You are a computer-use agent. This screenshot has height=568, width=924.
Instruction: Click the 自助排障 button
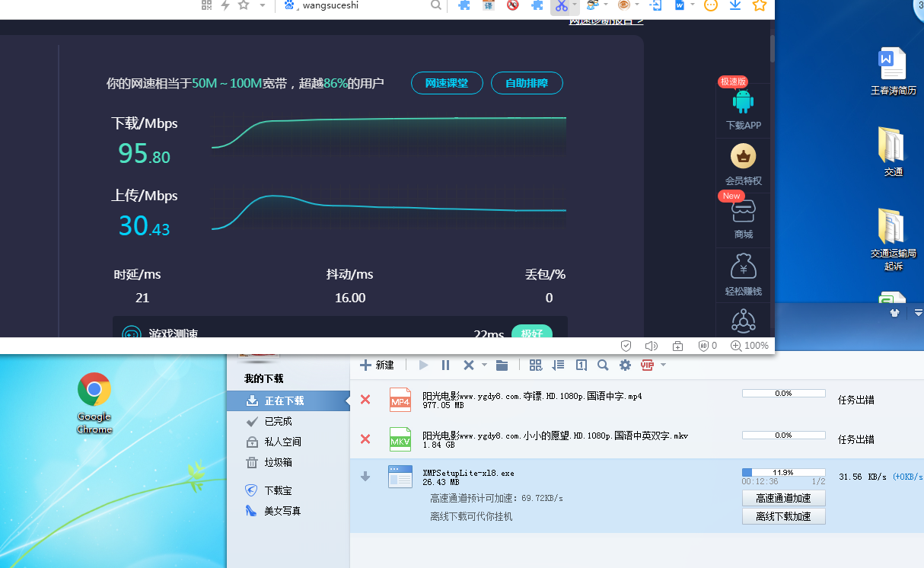pyautogui.click(x=527, y=83)
